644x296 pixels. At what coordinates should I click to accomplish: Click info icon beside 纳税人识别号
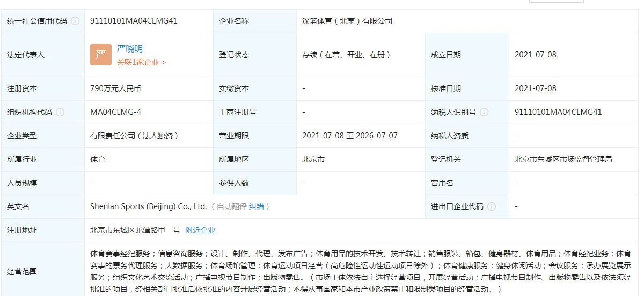point(484,112)
